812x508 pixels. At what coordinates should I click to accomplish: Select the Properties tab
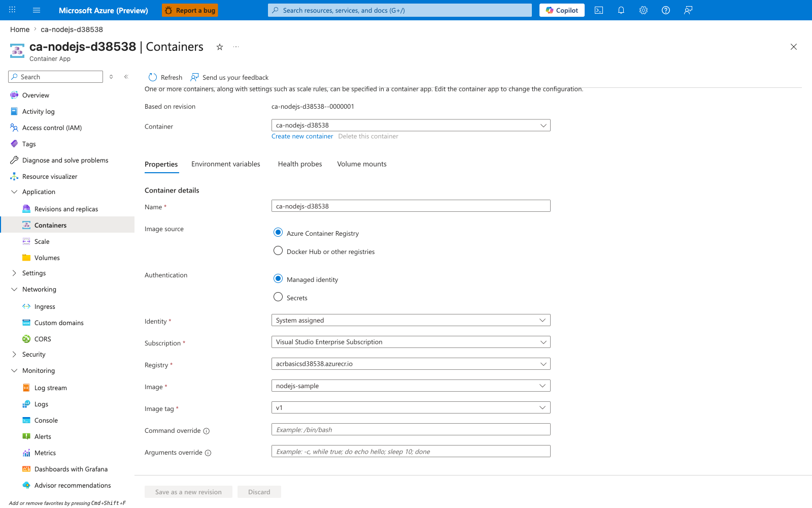[x=161, y=165]
